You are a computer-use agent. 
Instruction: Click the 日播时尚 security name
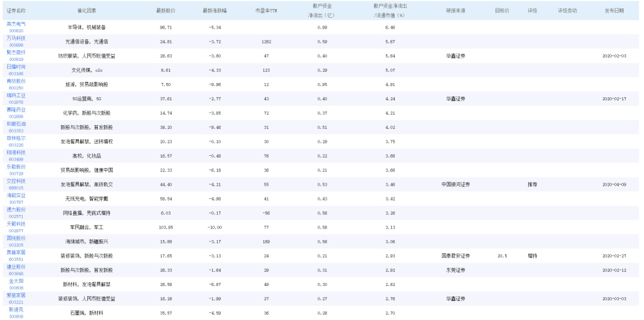[16, 67]
